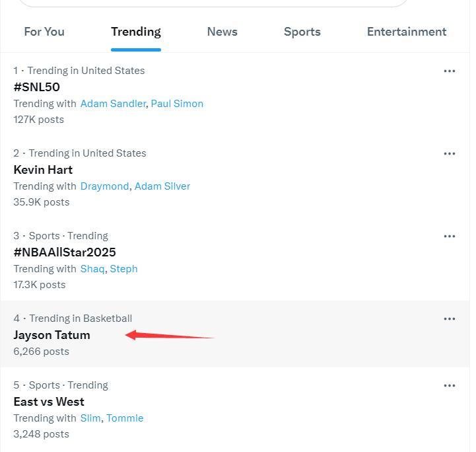Open the Slim trending link

coord(90,418)
